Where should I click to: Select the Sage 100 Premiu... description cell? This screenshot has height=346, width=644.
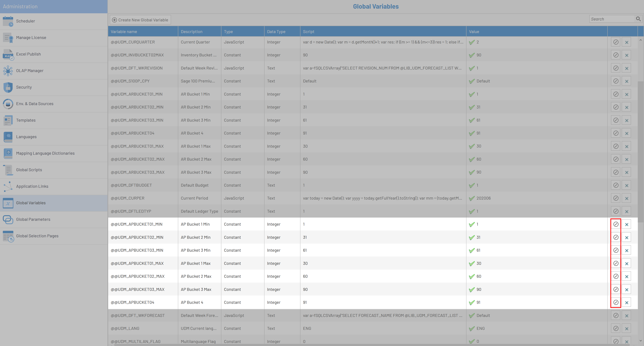(x=199, y=81)
